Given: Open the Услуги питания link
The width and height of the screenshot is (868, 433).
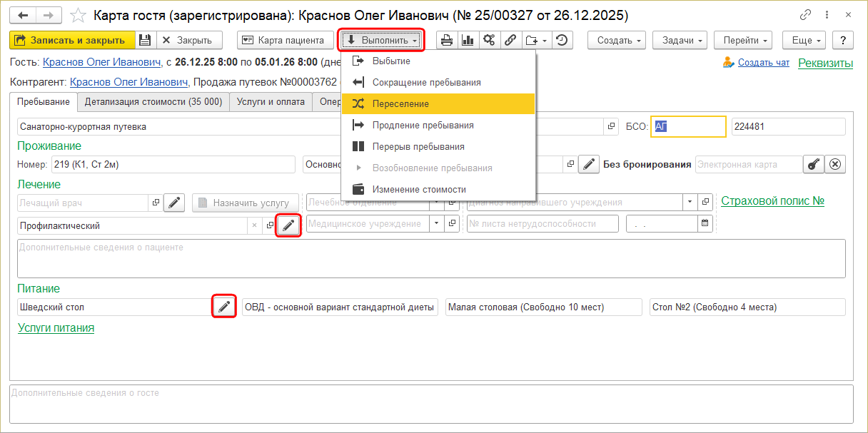Looking at the screenshot, I should 56,328.
